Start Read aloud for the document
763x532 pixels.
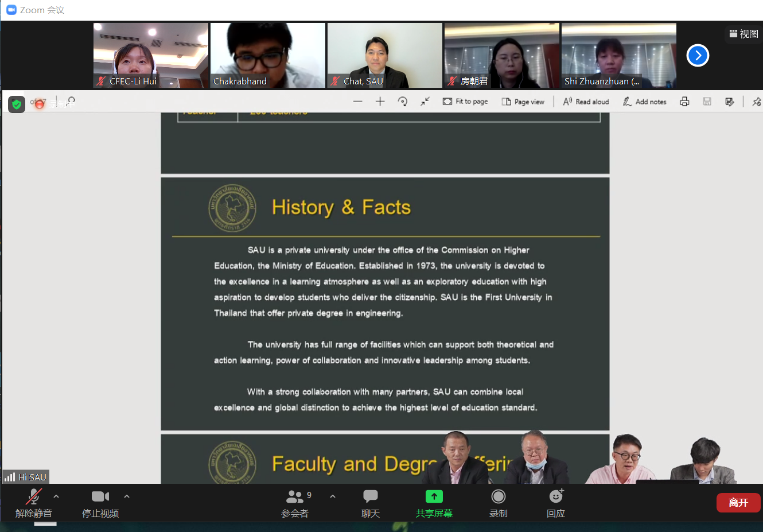[x=586, y=102]
